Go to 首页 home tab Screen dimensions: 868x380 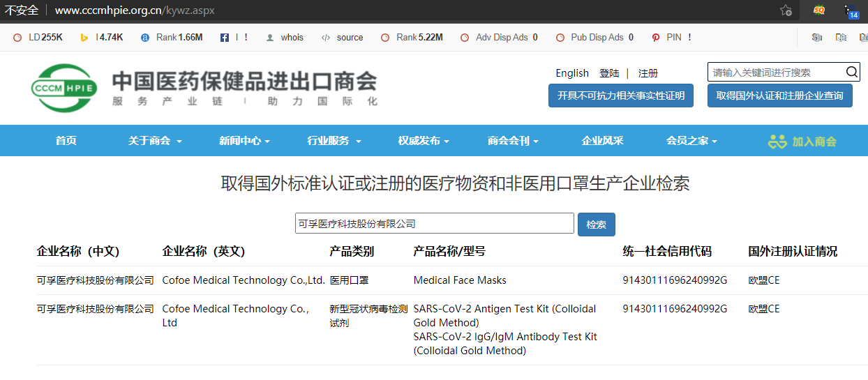point(66,141)
